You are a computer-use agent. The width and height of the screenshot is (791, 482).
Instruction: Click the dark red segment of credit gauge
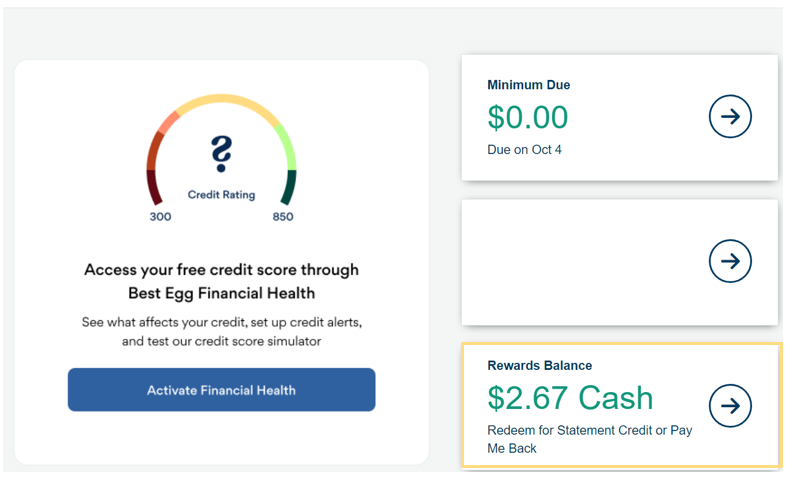point(154,187)
